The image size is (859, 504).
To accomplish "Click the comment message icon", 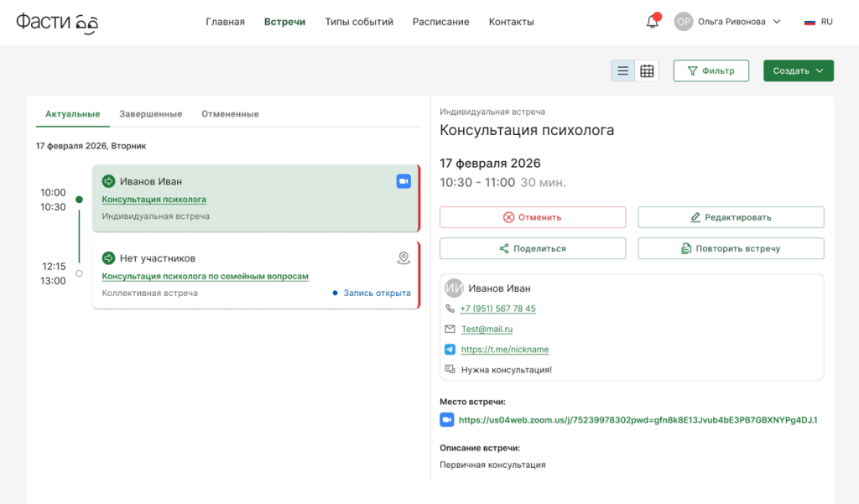I will coord(450,369).
